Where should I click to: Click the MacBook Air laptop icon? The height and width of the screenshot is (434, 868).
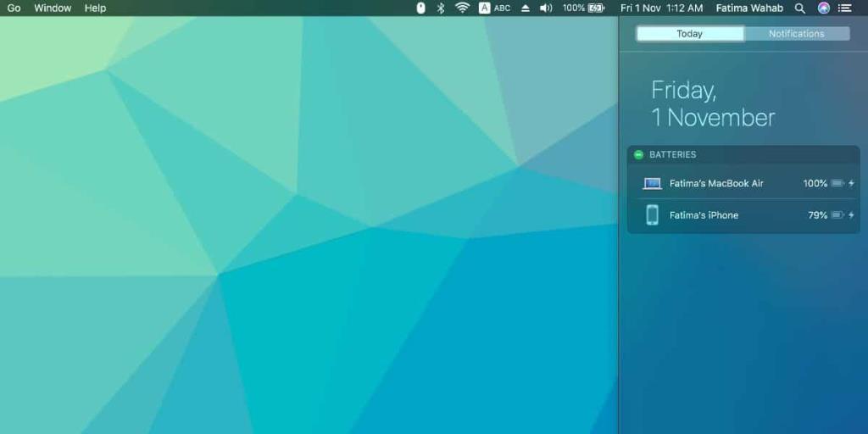pyautogui.click(x=652, y=183)
